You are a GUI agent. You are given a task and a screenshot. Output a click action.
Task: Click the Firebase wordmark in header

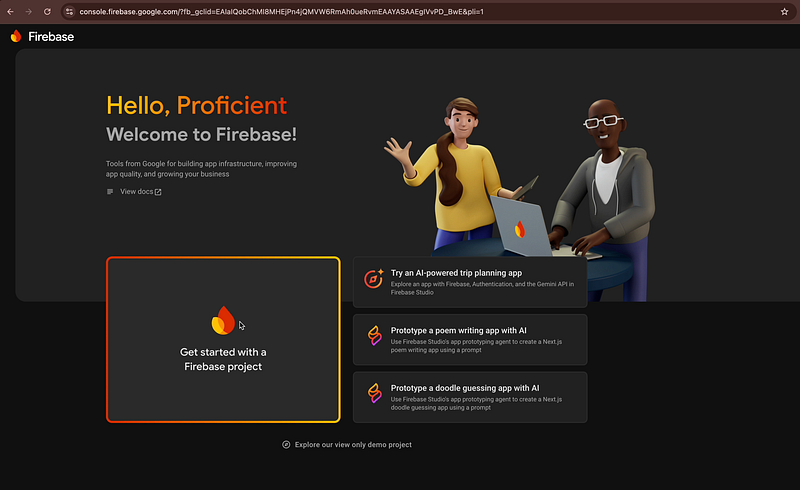[x=51, y=37]
